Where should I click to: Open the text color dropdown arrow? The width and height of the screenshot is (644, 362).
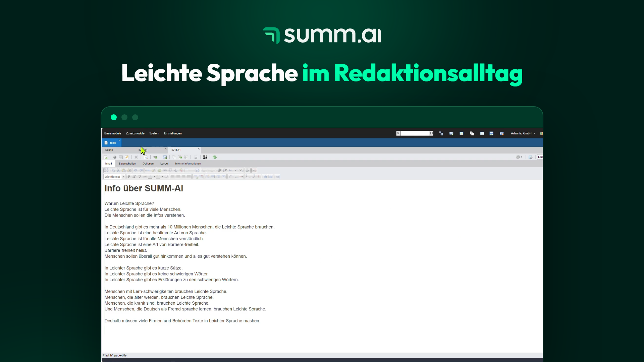tap(154, 177)
